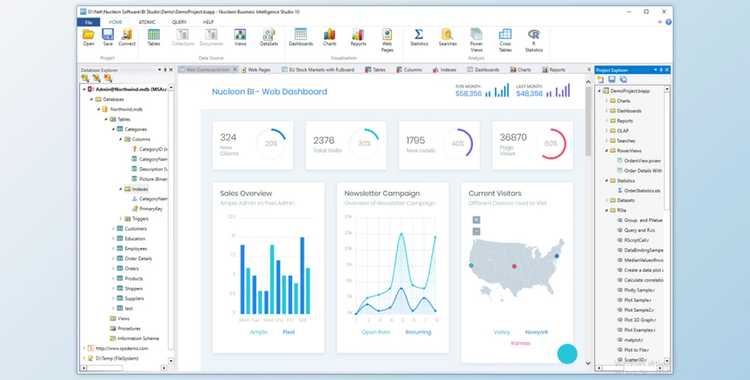The image size is (750, 380).
Task: Close the Database Explorer panel
Action: click(171, 70)
